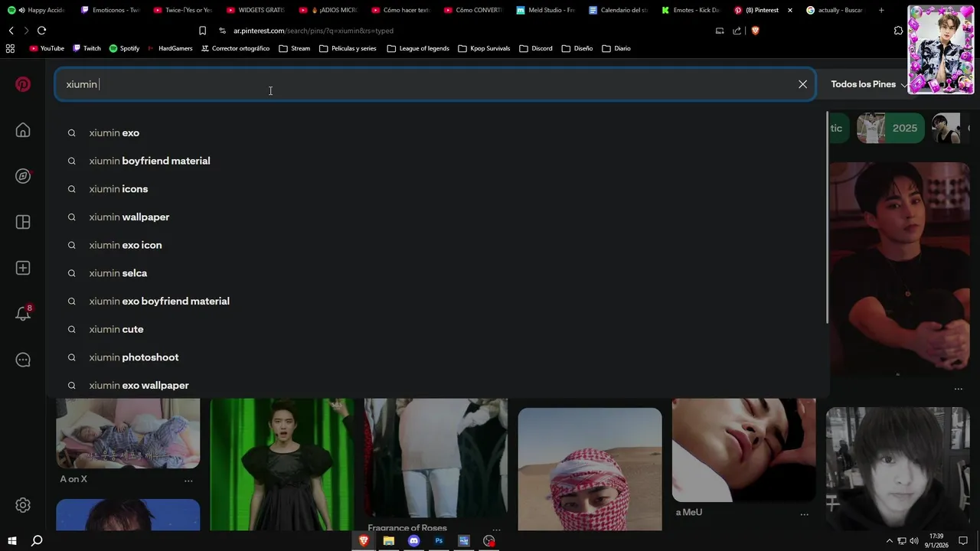
Task: Select suggestion xiumin photoshoot
Action: click(134, 357)
